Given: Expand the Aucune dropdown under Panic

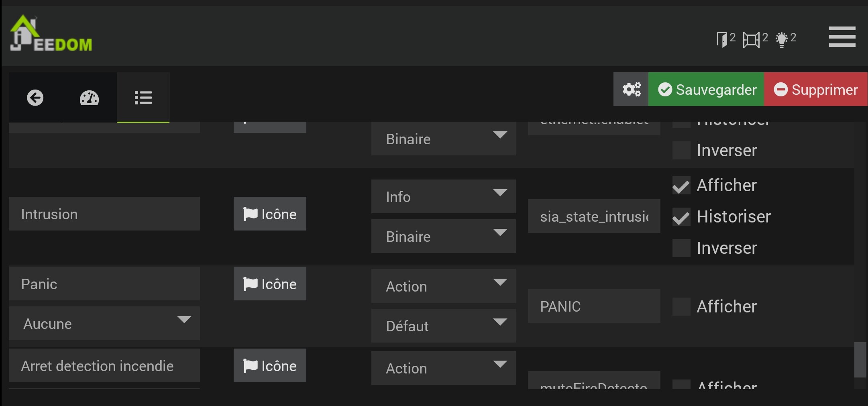Looking at the screenshot, I should point(104,323).
